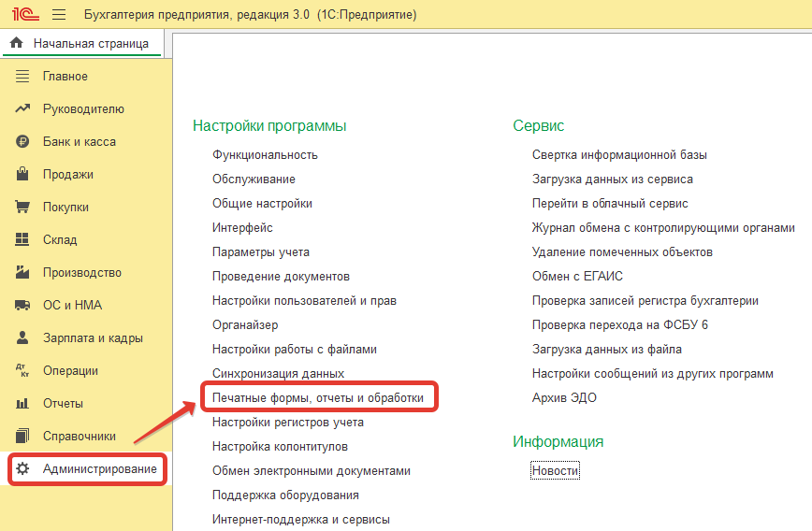The image size is (812, 531).
Task: Click the Производство factory icon
Action: click(x=22, y=272)
